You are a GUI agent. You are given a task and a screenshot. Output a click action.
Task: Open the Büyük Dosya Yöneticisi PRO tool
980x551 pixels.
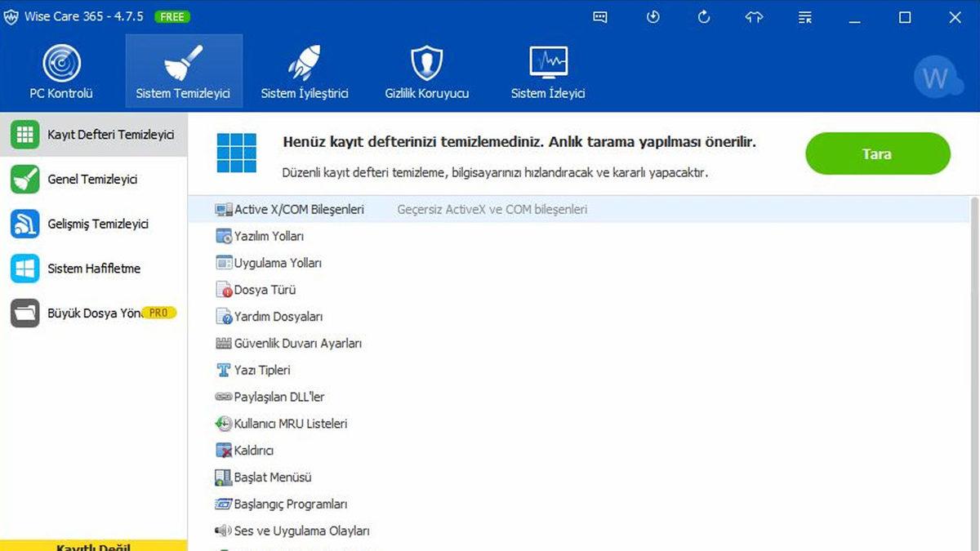coord(93,313)
